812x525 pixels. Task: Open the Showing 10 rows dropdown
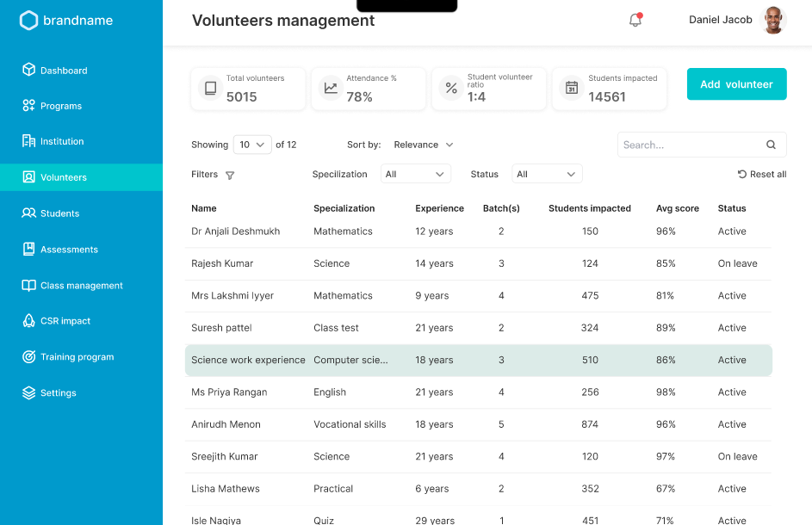pos(252,145)
